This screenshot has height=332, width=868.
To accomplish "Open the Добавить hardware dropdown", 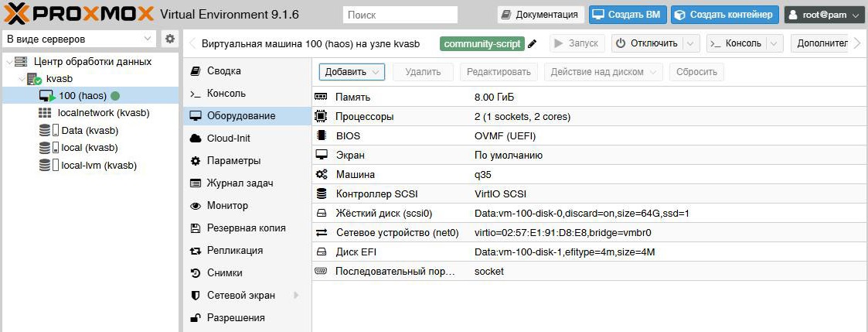I will (x=352, y=71).
